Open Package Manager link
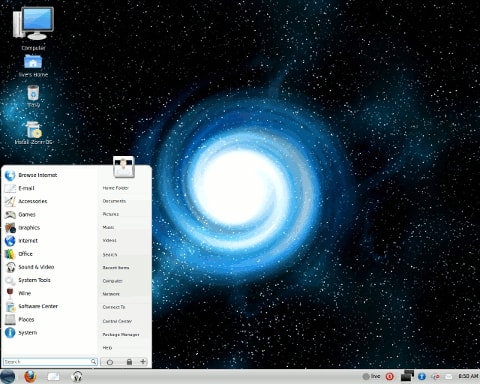480x384 pixels. pos(121,334)
